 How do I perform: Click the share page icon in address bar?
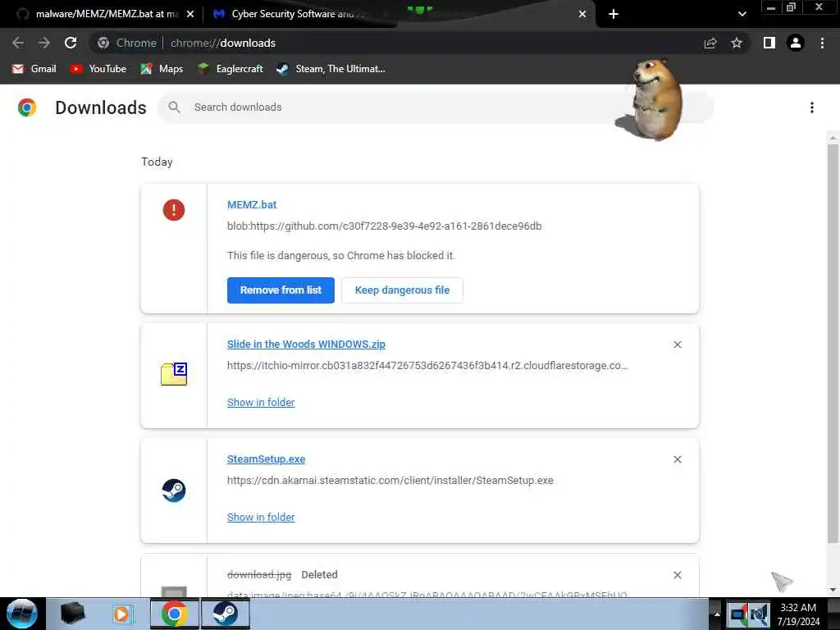[x=710, y=43]
